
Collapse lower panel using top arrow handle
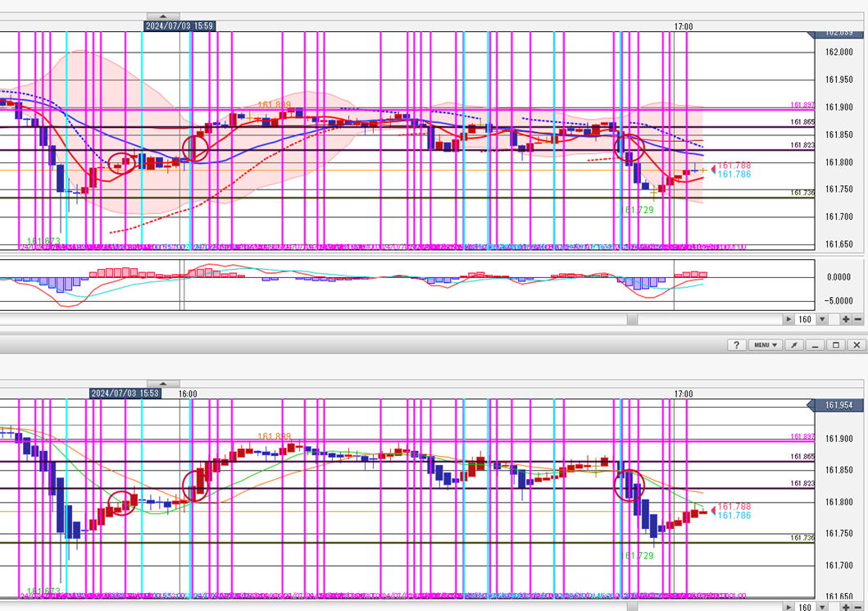(x=163, y=383)
